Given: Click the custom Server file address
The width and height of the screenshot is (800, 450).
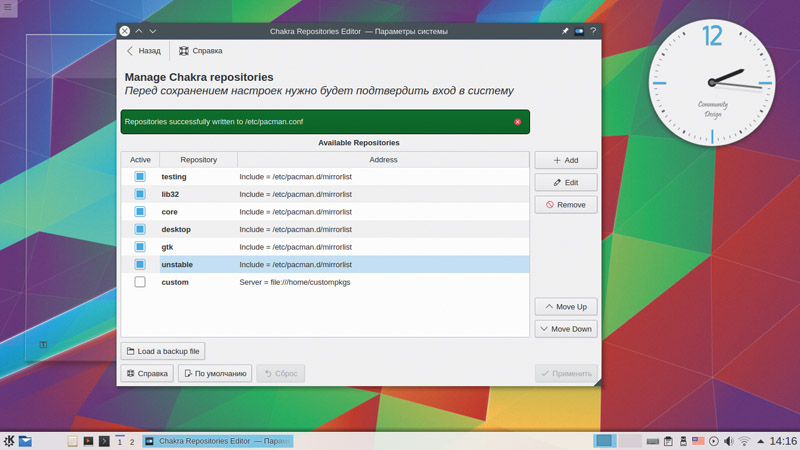Looking at the screenshot, I should pyautogui.click(x=295, y=282).
